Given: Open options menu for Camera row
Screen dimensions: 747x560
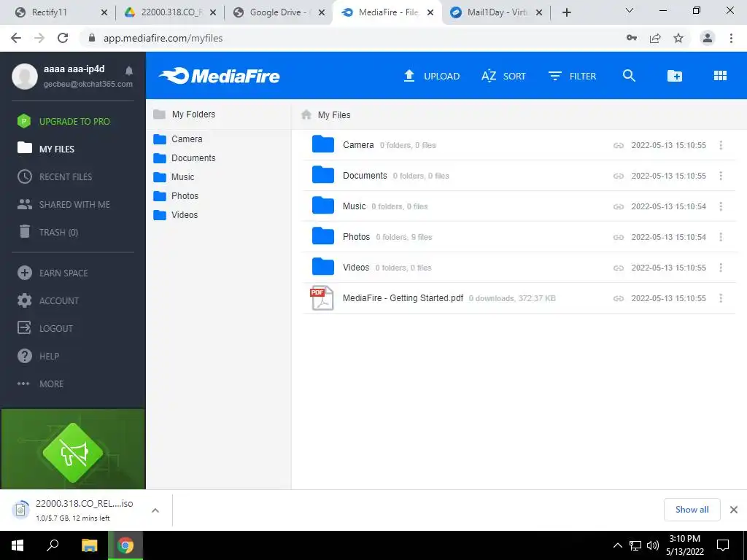Looking at the screenshot, I should click(721, 145).
